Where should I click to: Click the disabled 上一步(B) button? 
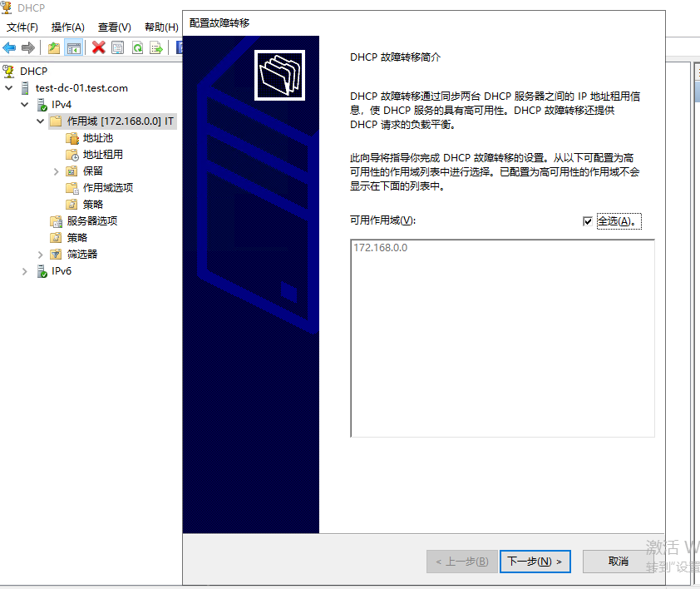(x=462, y=562)
